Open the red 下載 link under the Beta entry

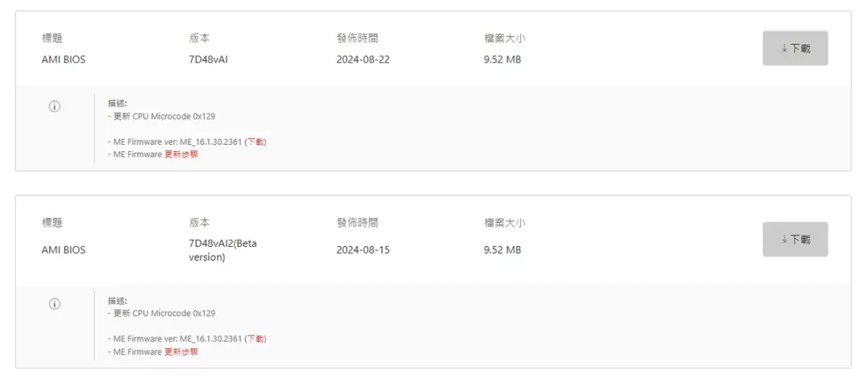pyautogui.click(x=256, y=339)
